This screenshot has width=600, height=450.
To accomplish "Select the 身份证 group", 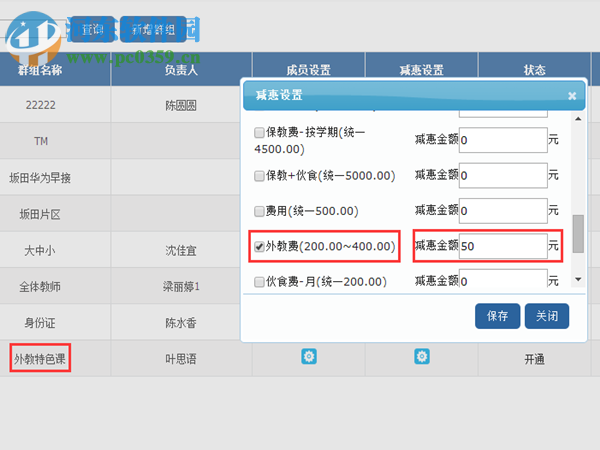I will coord(40,323).
